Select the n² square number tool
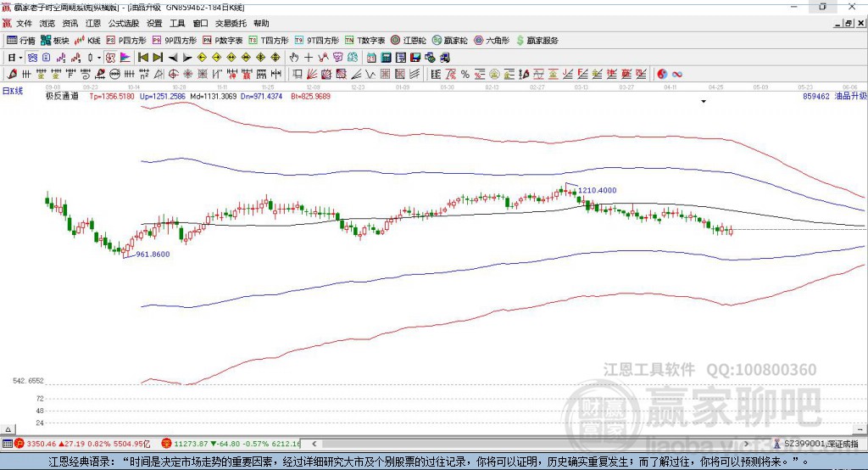Image resolution: width=868 pixels, height=470 pixels. (x=144, y=75)
